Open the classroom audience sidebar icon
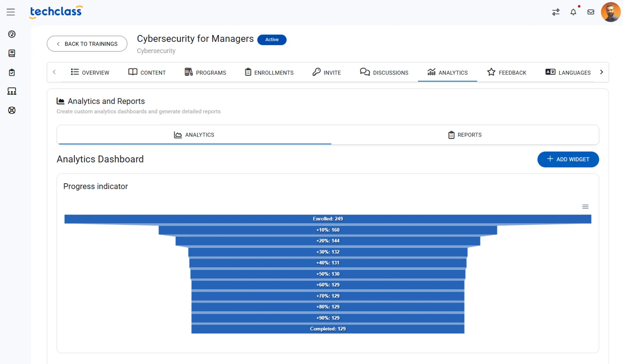This screenshot has height=364, width=623. click(12, 91)
